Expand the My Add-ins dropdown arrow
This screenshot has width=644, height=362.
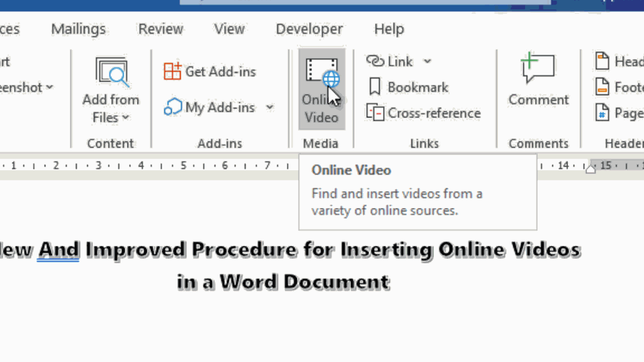(x=270, y=107)
